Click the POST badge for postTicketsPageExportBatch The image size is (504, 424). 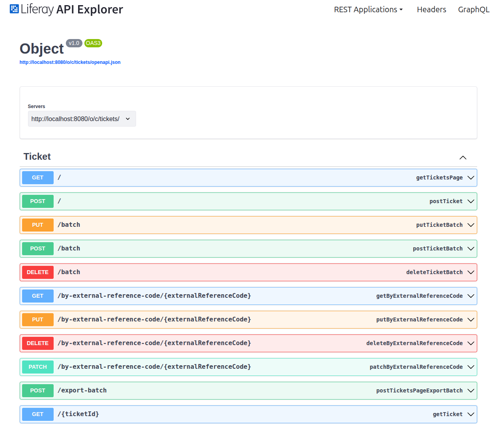coord(38,390)
